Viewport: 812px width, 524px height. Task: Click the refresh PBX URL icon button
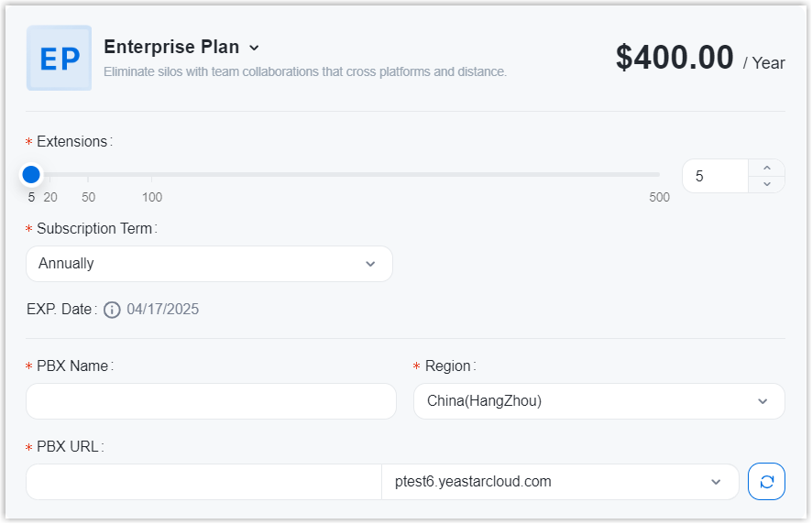766,482
